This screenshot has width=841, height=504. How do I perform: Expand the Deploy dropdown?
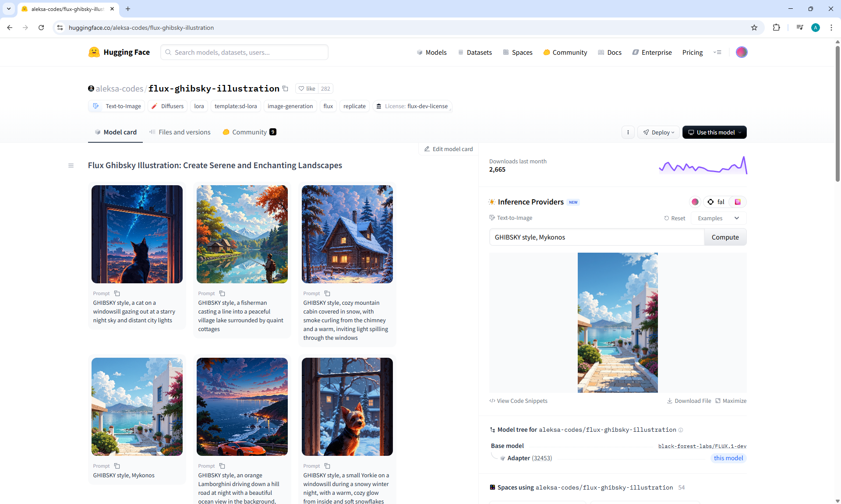pyautogui.click(x=659, y=132)
